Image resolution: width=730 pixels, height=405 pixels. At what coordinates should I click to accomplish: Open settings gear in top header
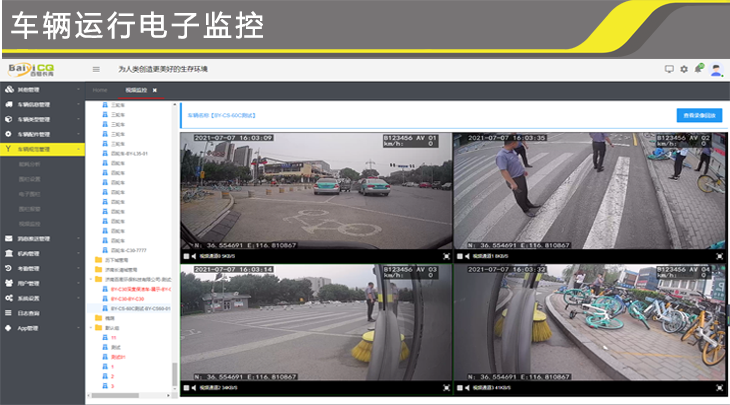point(684,69)
